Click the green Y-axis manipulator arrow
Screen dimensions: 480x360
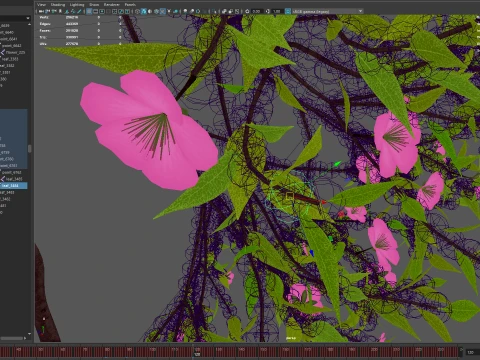(337, 164)
